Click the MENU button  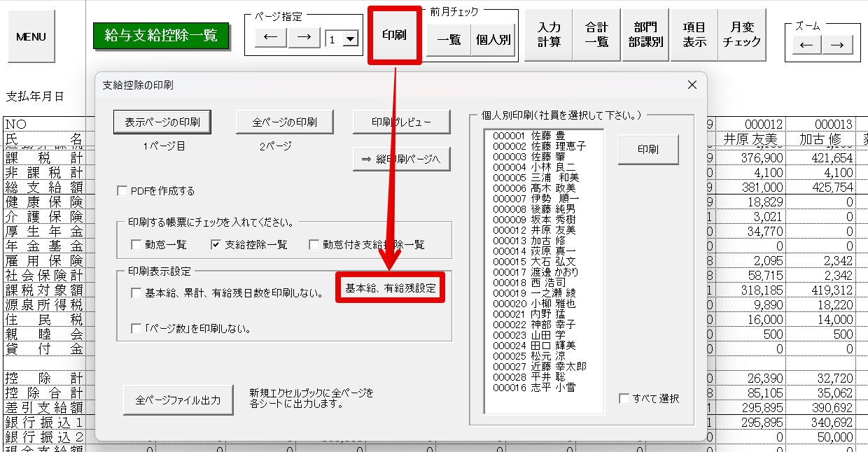pyautogui.click(x=31, y=36)
